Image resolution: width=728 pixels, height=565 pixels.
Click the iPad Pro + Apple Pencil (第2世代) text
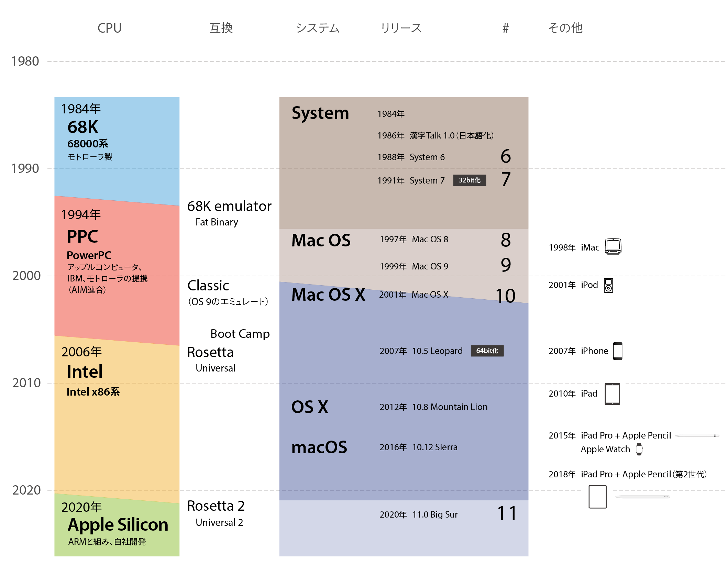pyautogui.click(x=644, y=474)
